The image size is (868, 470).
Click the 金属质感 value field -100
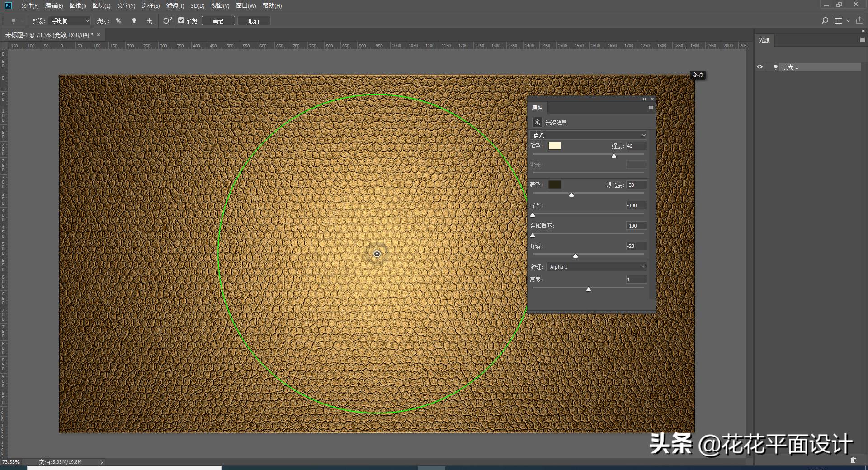tap(637, 226)
